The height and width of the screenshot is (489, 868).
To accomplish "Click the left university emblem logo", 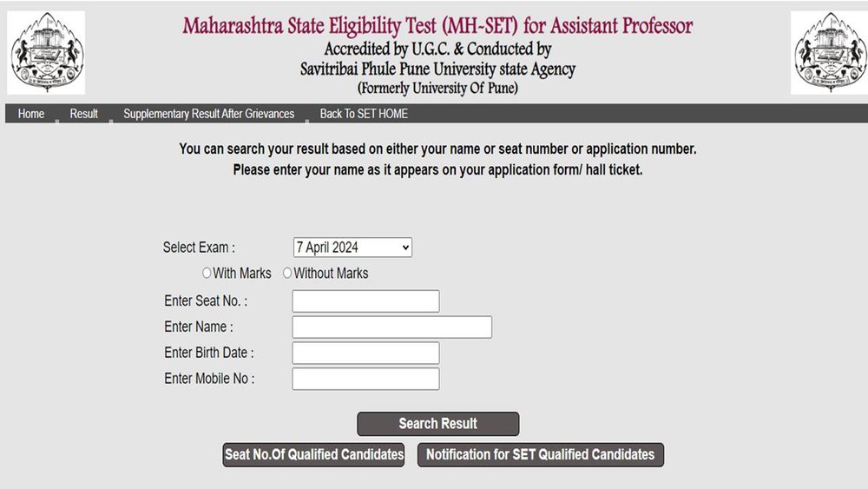I will coord(46,52).
